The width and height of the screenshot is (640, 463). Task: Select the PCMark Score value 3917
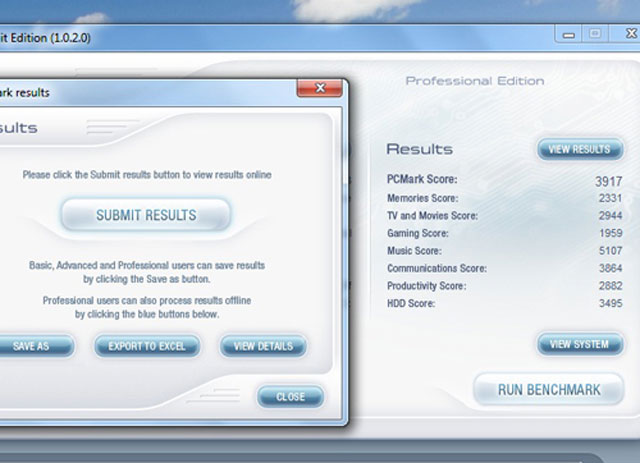[x=608, y=181]
